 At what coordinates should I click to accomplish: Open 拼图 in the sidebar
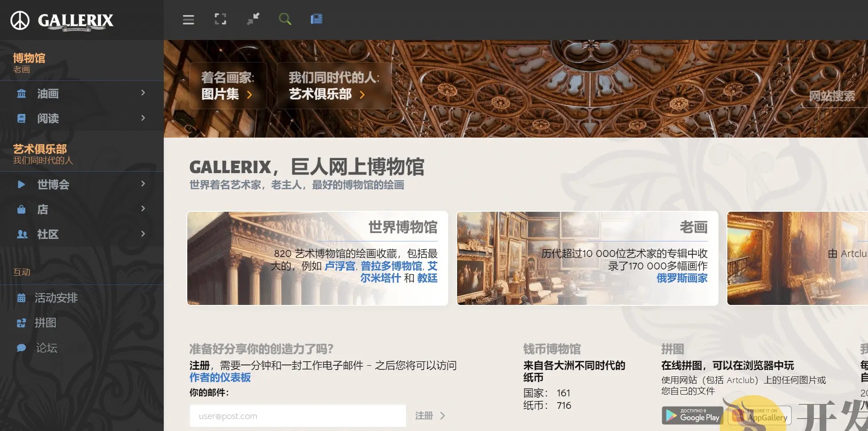[x=46, y=323]
